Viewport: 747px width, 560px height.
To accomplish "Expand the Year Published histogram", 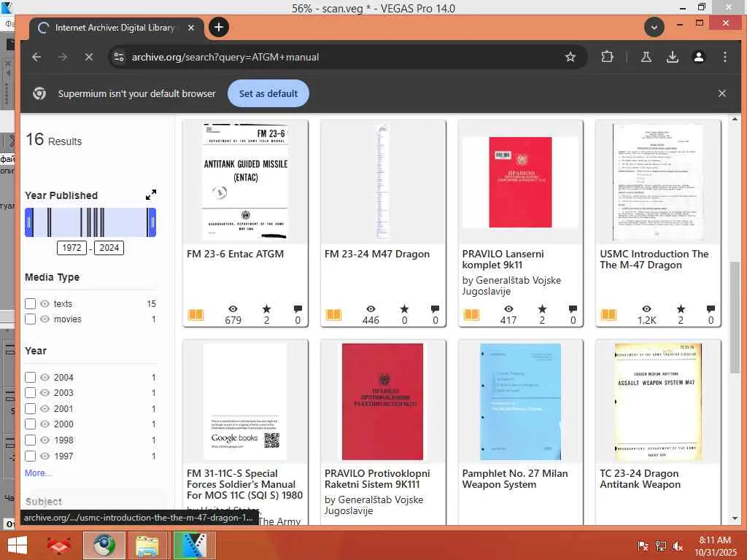I will 150,195.
